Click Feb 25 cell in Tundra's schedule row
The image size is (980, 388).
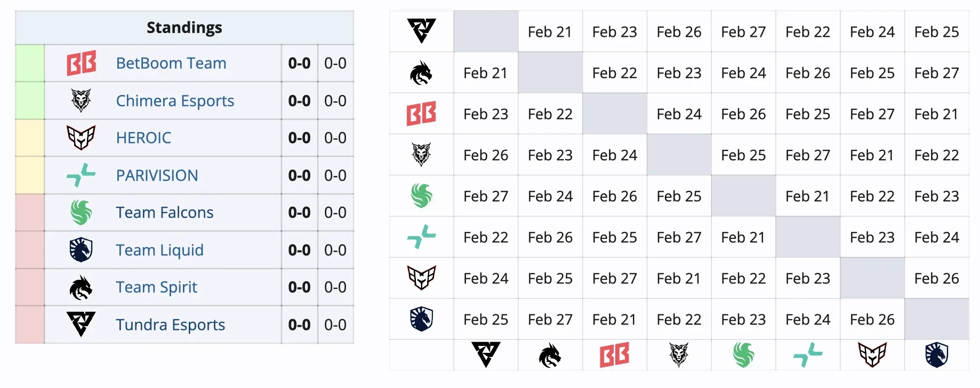pyautogui.click(x=936, y=32)
